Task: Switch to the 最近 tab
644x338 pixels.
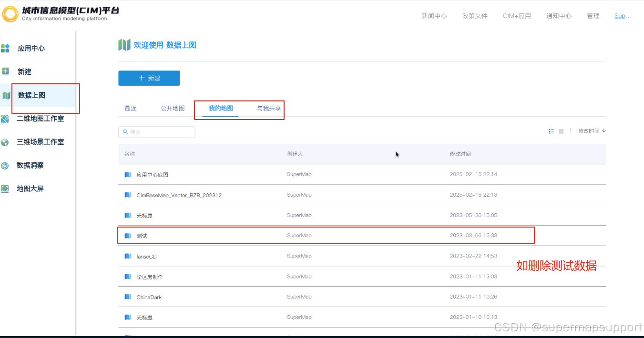Action: [x=131, y=108]
